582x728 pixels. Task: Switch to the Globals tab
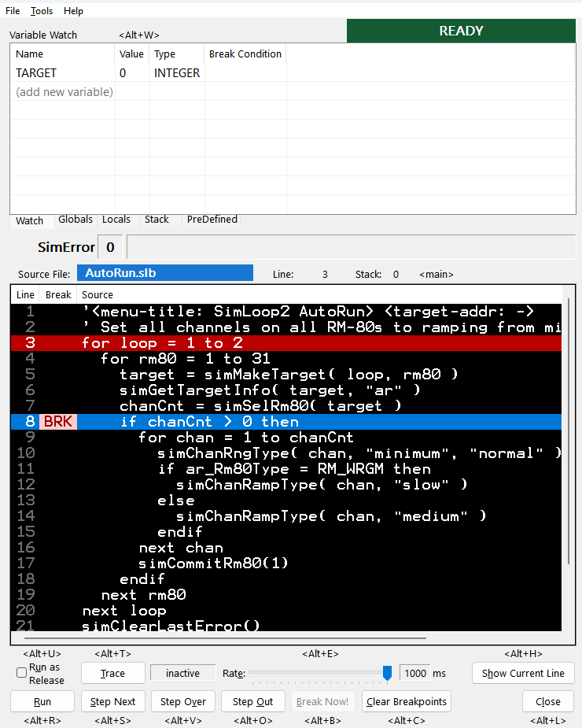(76, 220)
